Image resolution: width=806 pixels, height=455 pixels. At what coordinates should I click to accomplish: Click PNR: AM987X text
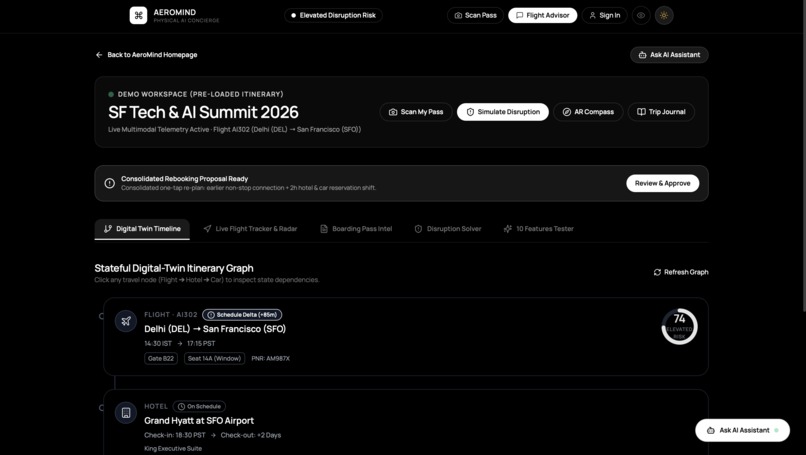(270, 358)
